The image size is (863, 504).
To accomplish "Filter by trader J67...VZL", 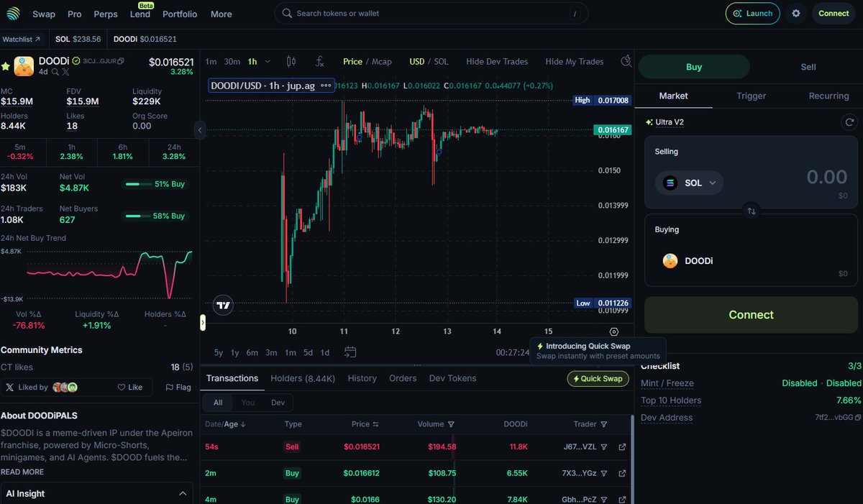I will [604, 447].
